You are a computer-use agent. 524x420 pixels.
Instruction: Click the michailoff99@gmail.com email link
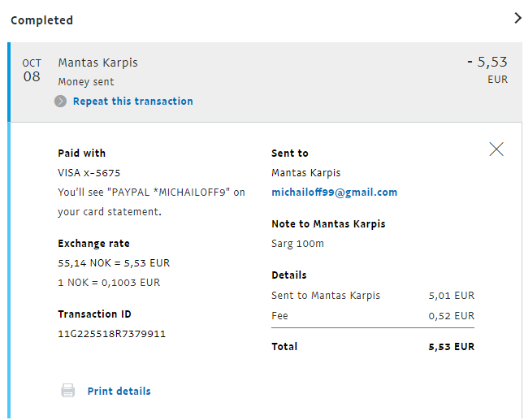pyautogui.click(x=334, y=193)
